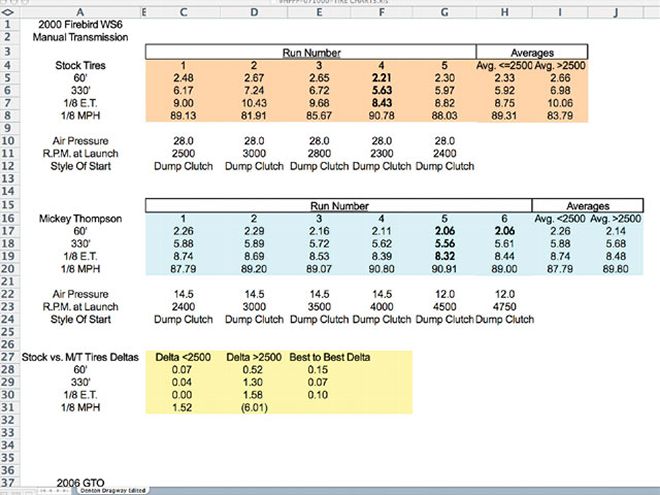Select row 14 header
This screenshot has height=495, width=660.
point(8,191)
